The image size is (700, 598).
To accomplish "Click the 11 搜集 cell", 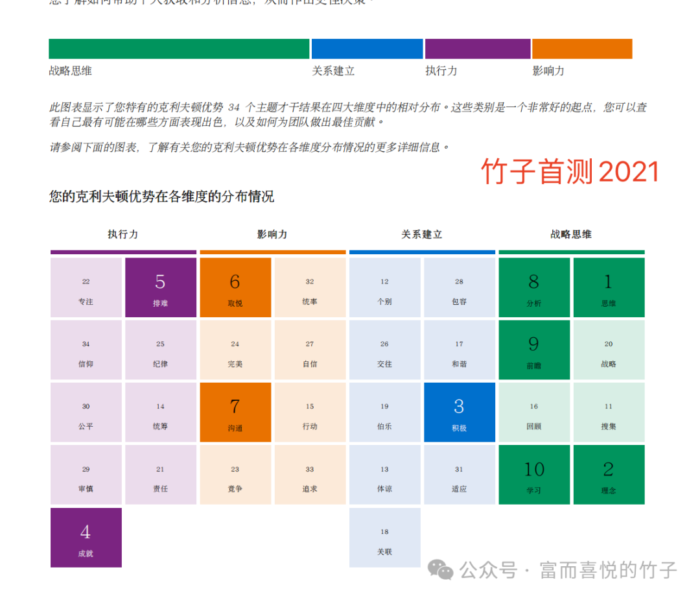I will point(609,413).
